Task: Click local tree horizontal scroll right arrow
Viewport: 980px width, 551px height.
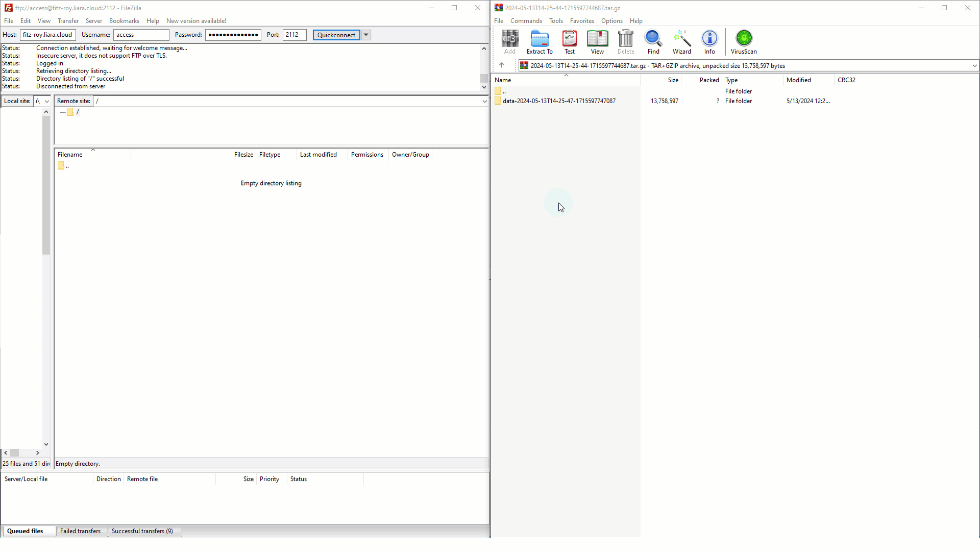Action: [38, 453]
